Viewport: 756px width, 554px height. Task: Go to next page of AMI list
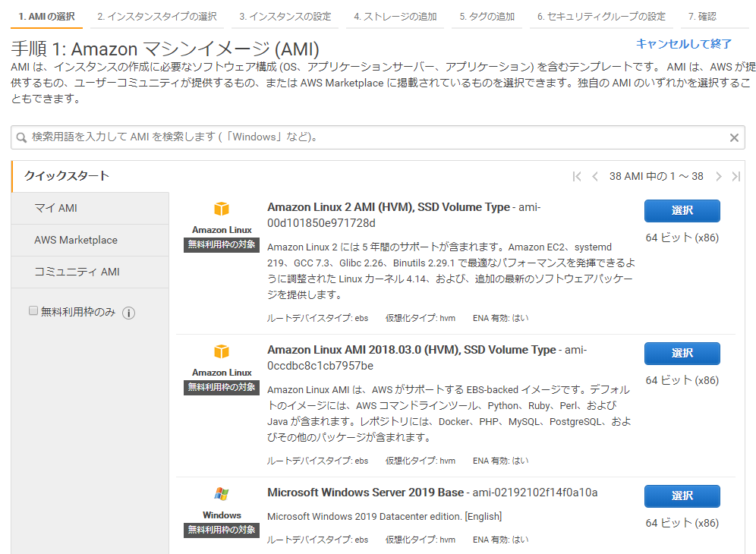click(x=718, y=177)
